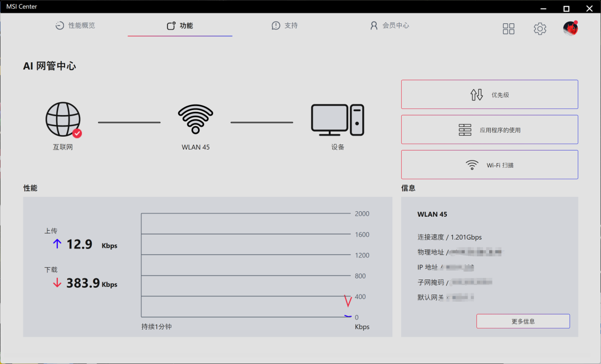Start the Wi-Fi 扫描 scan
Screen dimensions: 601x364
coord(490,165)
